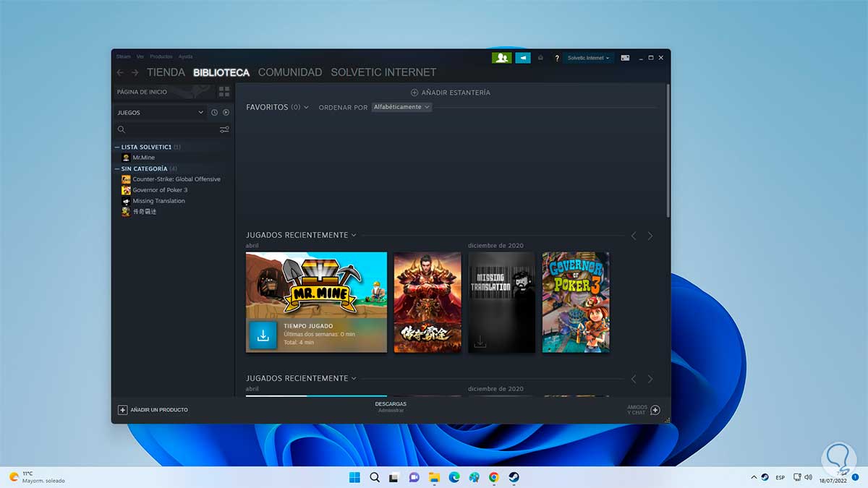The height and width of the screenshot is (488, 868).
Task: Open the Ayuda menu
Action: (185, 56)
